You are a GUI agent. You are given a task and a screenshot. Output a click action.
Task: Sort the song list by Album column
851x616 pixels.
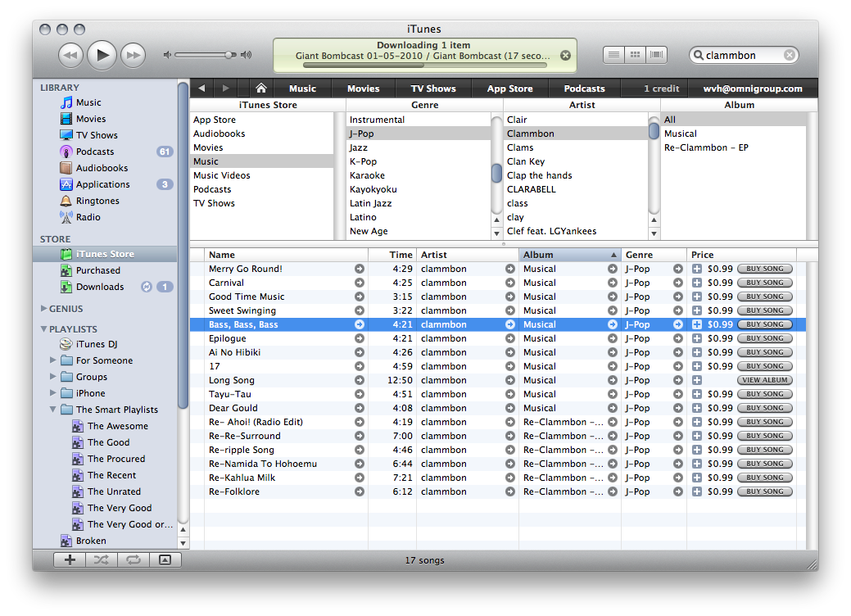click(570, 255)
